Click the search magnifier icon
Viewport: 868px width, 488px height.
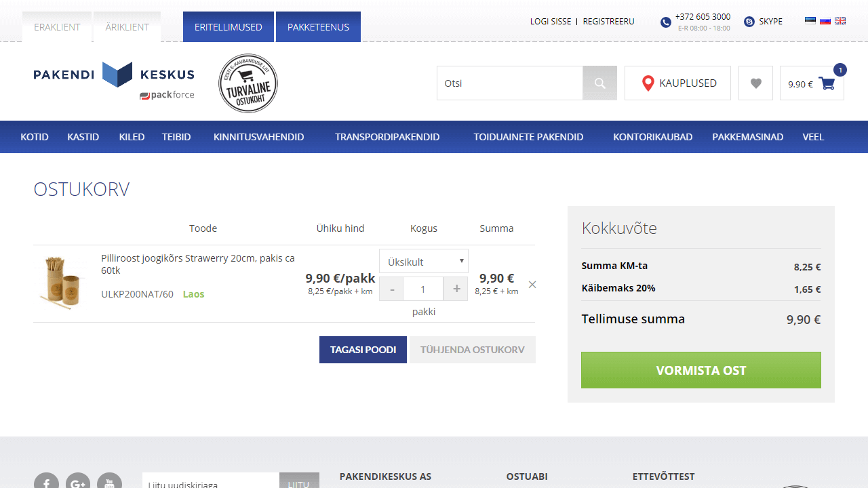tap(599, 83)
